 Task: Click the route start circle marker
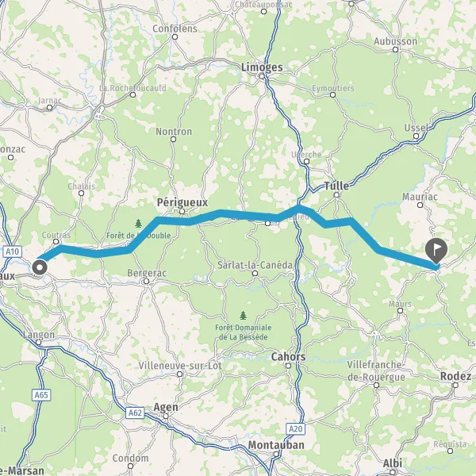coord(40,268)
